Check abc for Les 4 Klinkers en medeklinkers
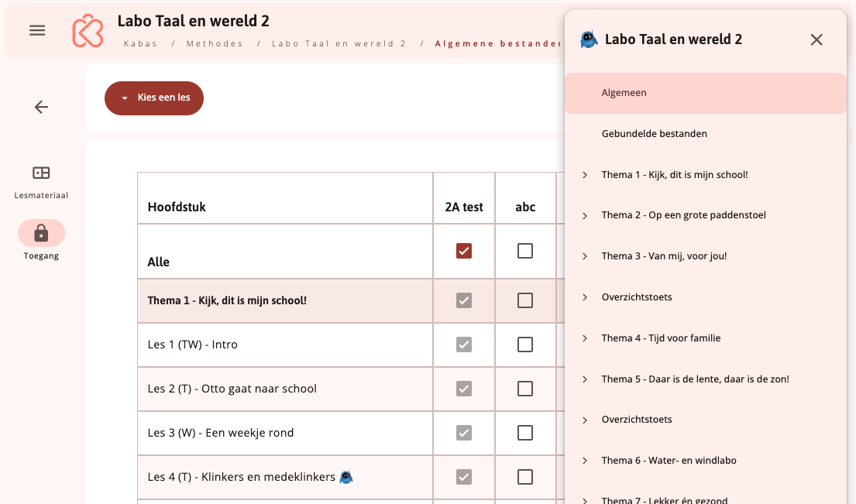Viewport: 856px width, 504px height. point(525,477)
